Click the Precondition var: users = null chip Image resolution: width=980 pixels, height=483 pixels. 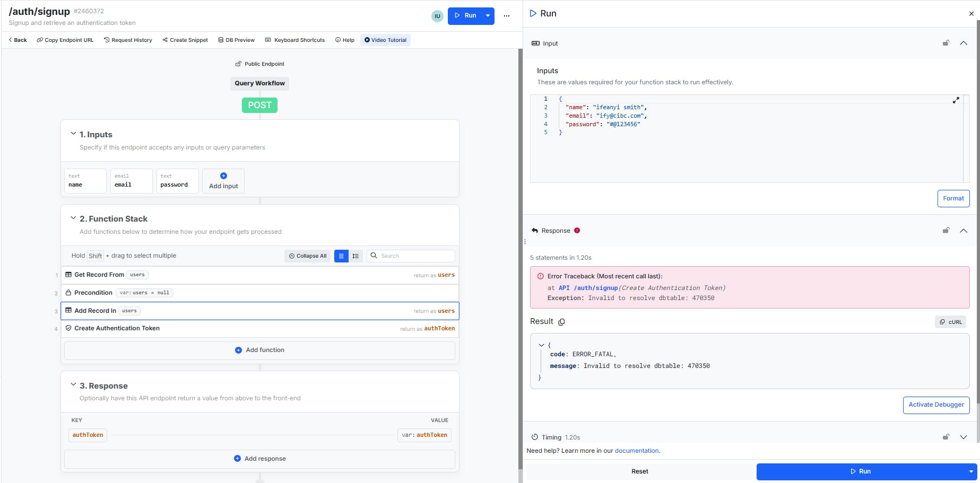click(145, 293)
